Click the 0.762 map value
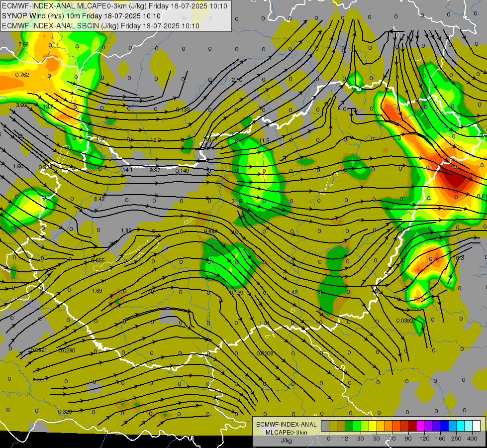 click(x=22, y=75)
